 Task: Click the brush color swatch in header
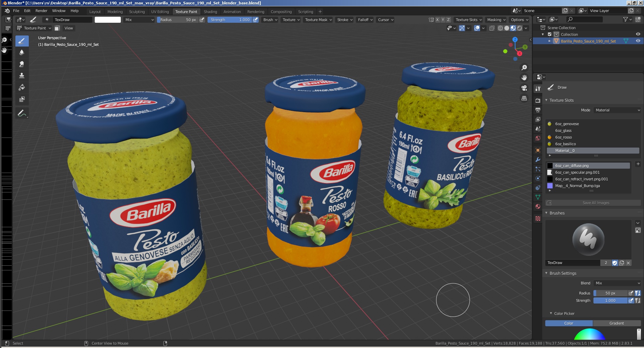tap(108, 20)
